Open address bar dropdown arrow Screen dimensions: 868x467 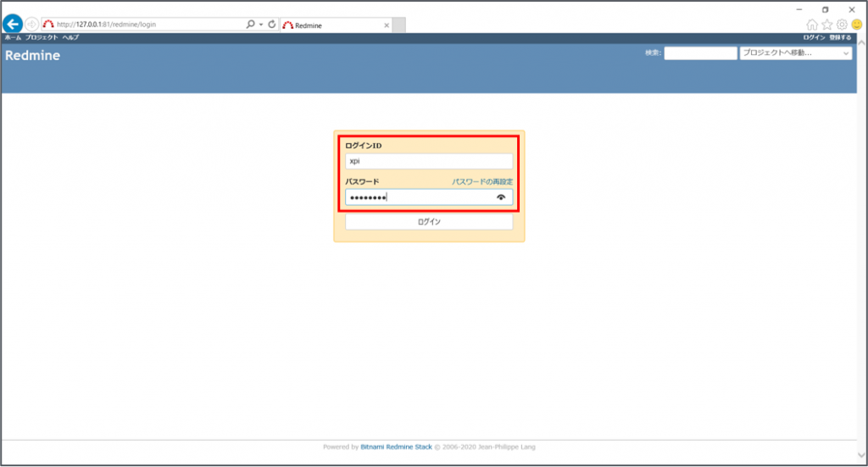tap(261, 25)
